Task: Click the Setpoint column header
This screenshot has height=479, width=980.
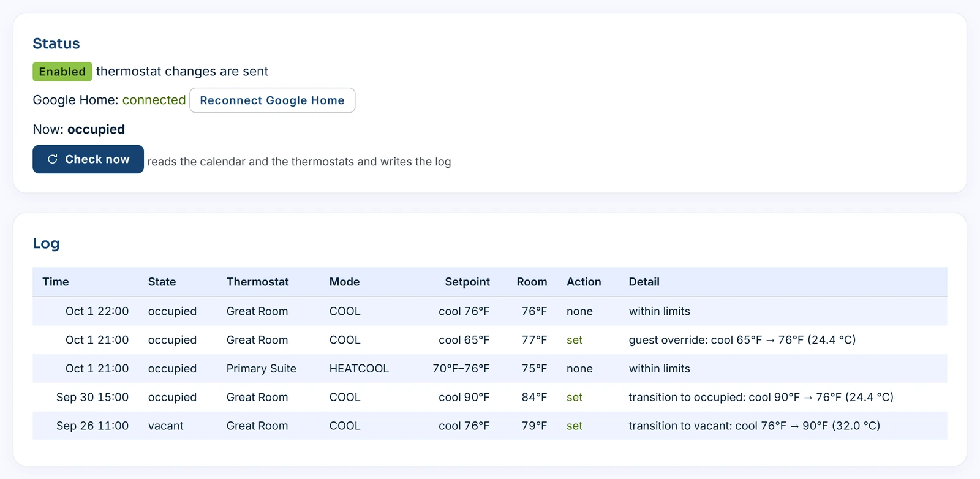Action: pos(467,282)
